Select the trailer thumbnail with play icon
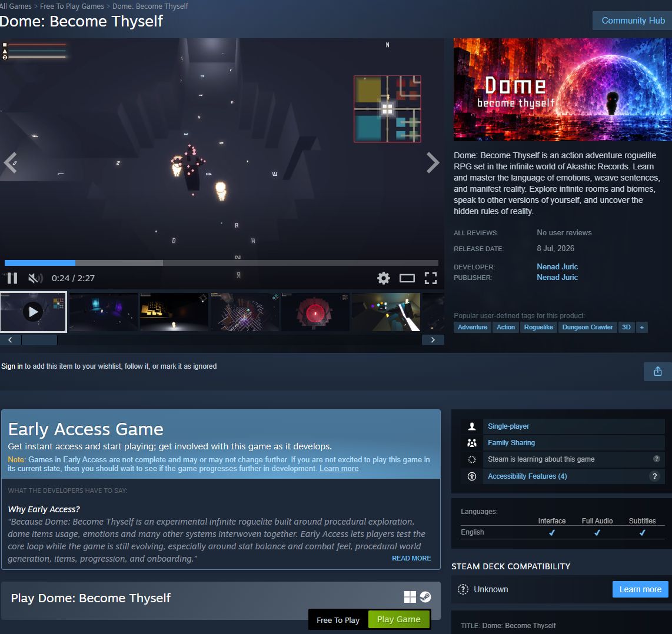This screenshot has width=672, height=634. pos(34,312)
